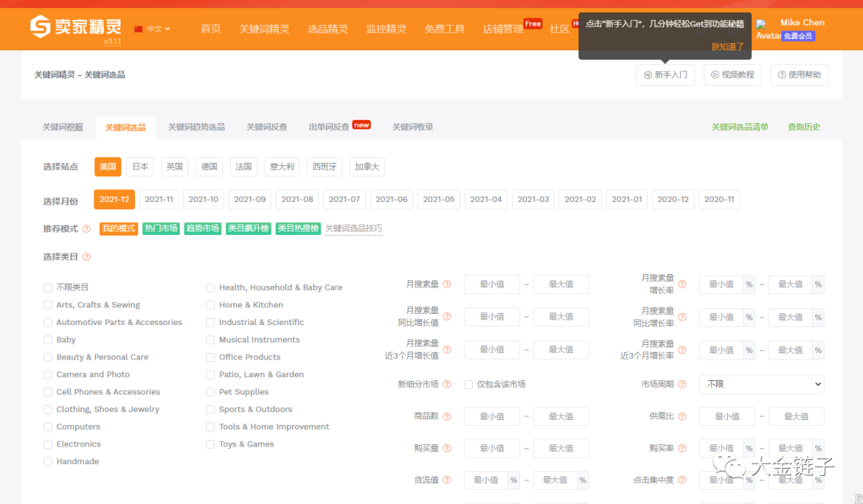
Task: Click help icon beside 供需比
Action: 682,416
